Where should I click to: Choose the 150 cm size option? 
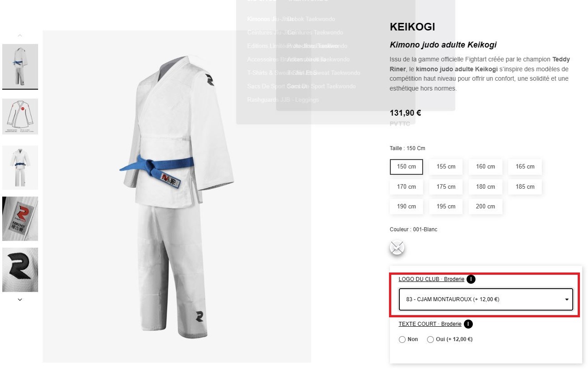(x=406, y=167)
